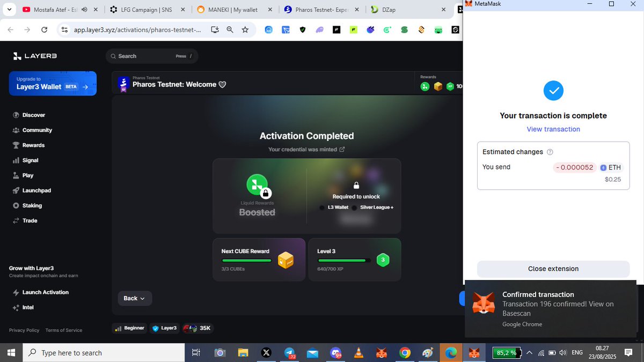Click the heart icon next to Pharos Testnet: Welcome

[222, 84]
